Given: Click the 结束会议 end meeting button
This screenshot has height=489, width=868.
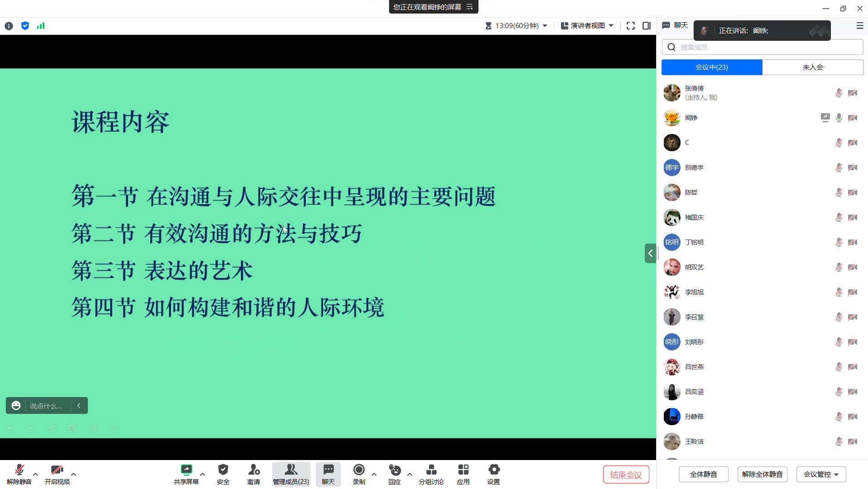Looking at the screenshot, I should coord(626,475).
